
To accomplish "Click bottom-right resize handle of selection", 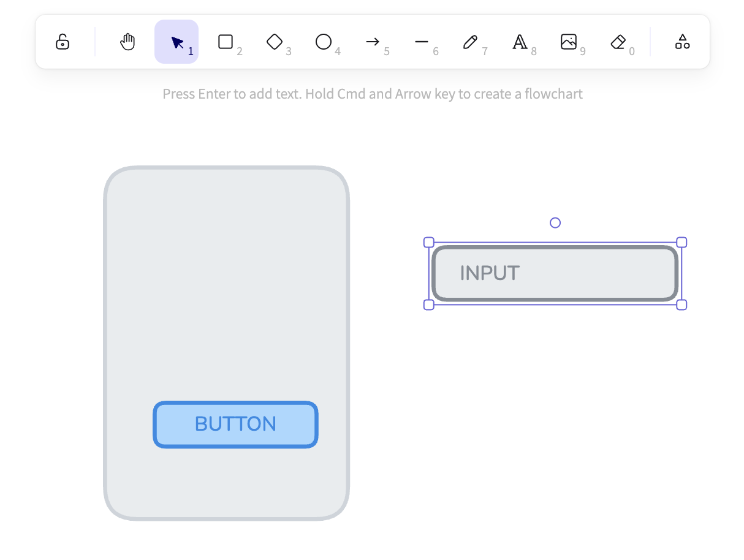I will point(681,305).
